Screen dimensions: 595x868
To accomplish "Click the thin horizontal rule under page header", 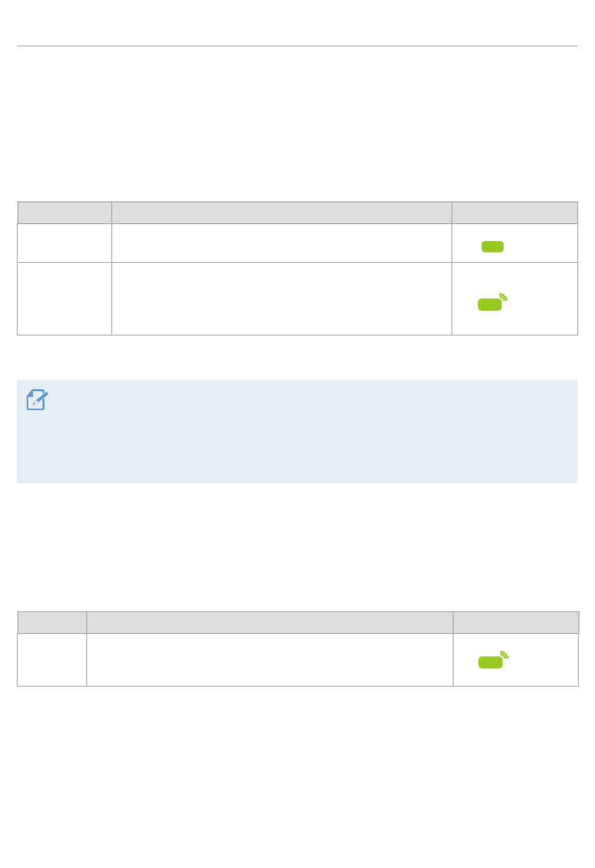I will tap(297, 46).
